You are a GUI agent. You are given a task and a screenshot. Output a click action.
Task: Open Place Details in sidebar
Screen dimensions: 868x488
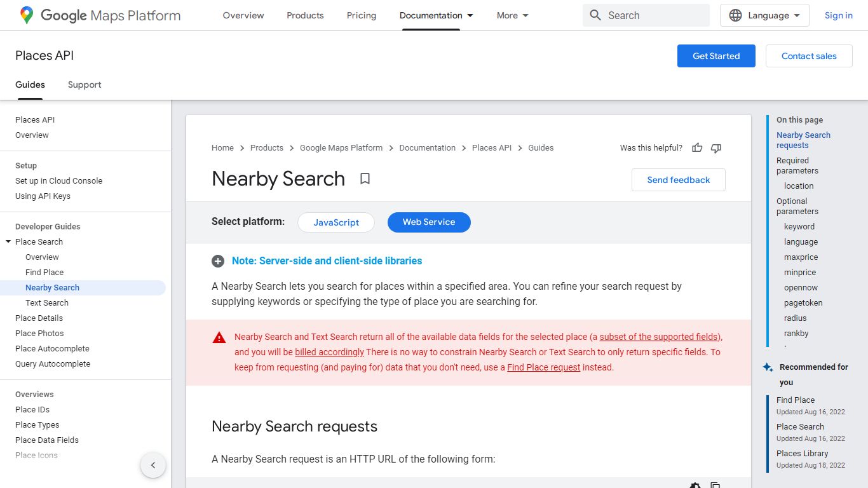click(x=39, y=318)
